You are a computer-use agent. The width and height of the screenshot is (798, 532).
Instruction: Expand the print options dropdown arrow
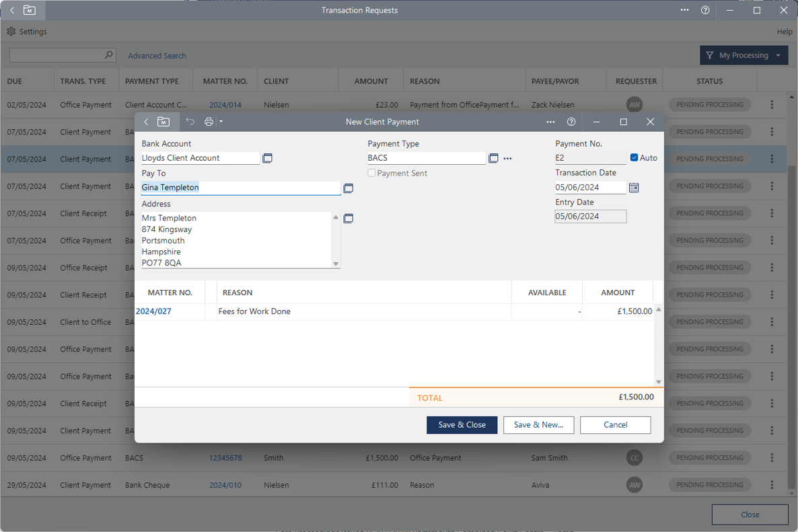click(221, 122)
